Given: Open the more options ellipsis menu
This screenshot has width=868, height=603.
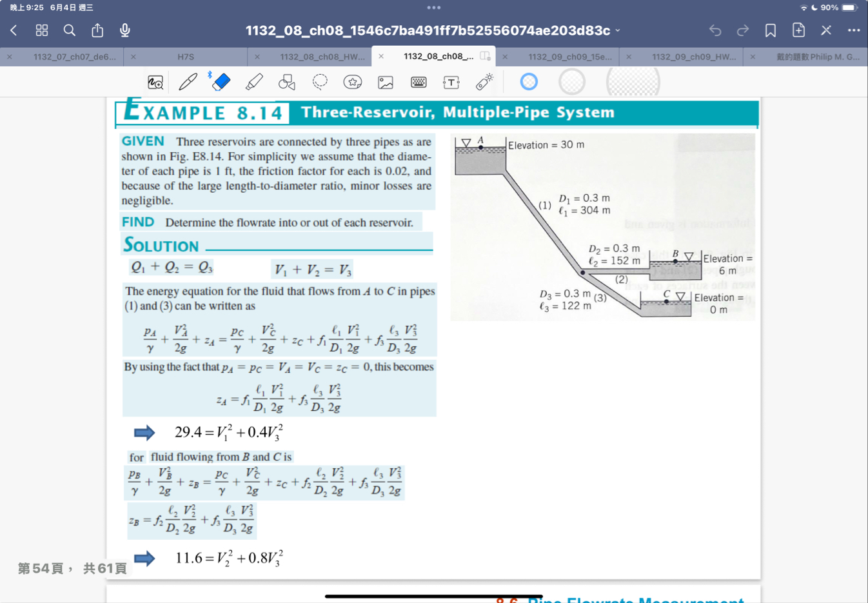Looking at the screenshot, I should click(x=854, y=30).
